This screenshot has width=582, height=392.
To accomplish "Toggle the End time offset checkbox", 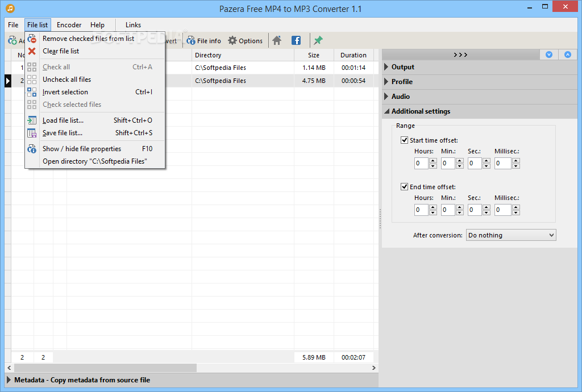I will pyautogui.click(x=404, y=186).
